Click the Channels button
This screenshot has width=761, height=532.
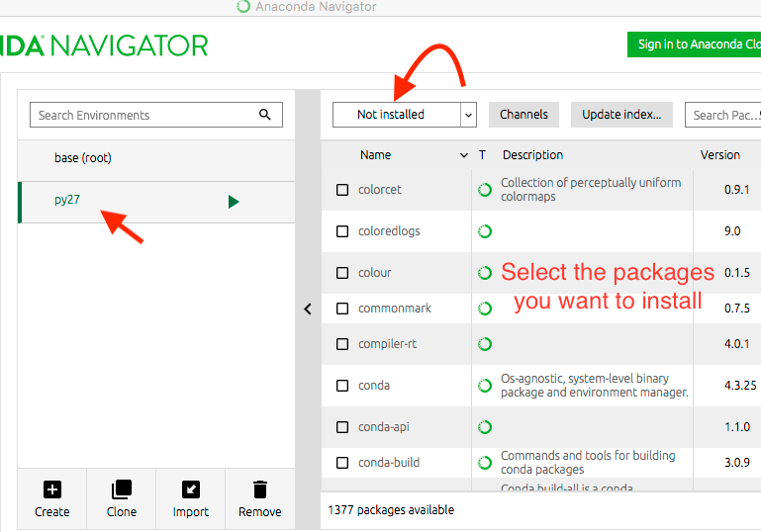[523, 115]
